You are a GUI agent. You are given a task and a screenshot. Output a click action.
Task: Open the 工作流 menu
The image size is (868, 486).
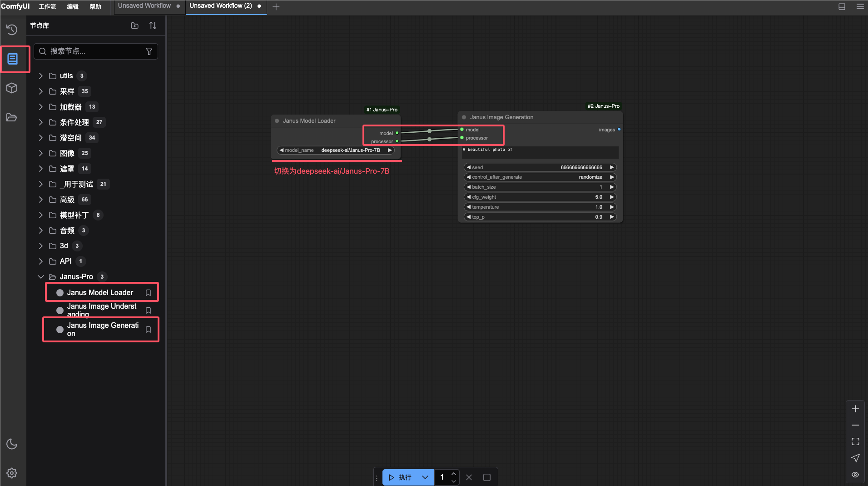pos(48,6)
